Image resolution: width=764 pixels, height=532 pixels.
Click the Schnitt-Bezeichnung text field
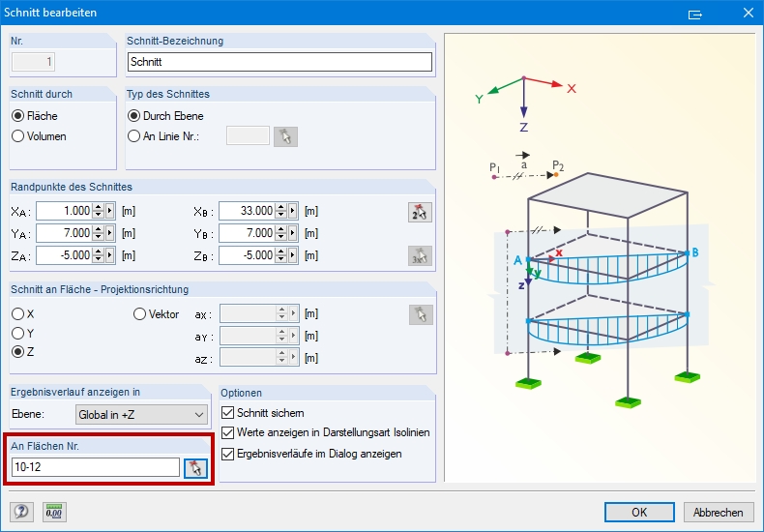tap(279, 62)
